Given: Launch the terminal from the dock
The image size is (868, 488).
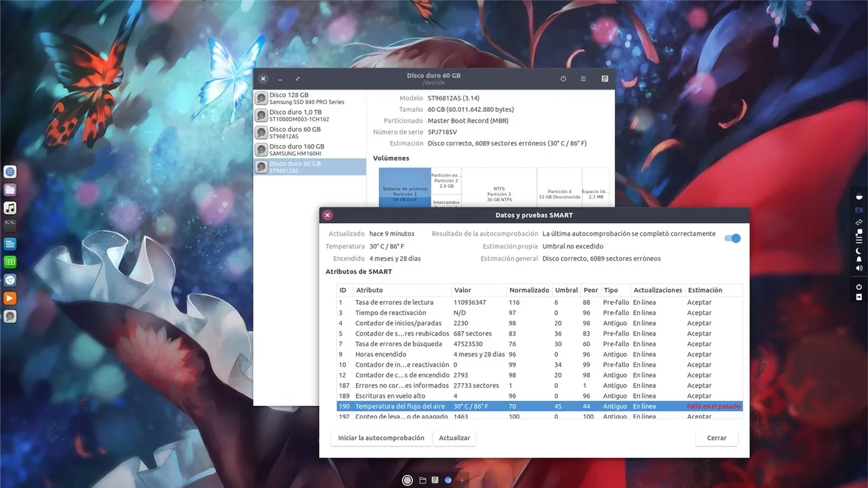Looking at the screenshot, I should tap(10, 225).
